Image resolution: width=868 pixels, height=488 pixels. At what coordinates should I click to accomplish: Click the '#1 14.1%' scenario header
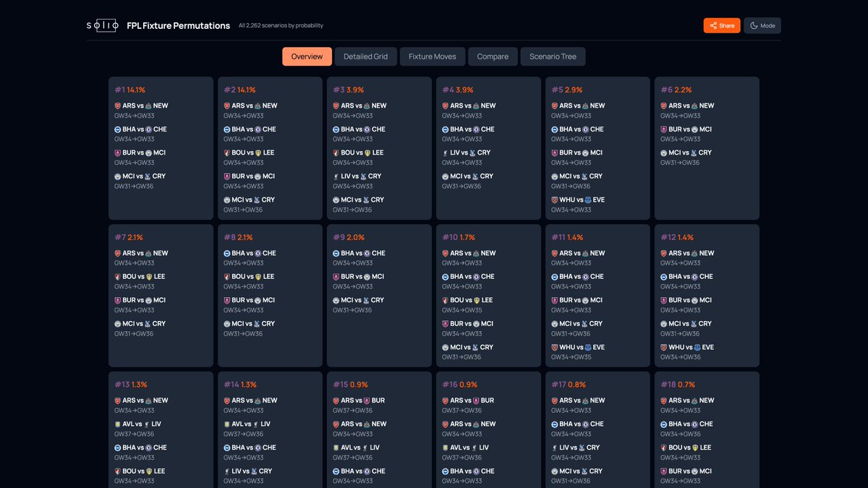coord(130,90)
